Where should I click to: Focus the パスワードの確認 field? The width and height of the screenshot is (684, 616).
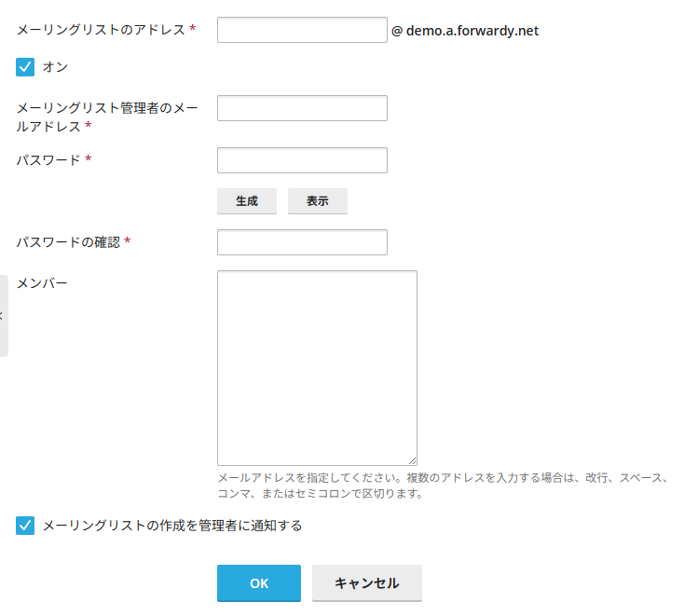(x=302, y=242)
